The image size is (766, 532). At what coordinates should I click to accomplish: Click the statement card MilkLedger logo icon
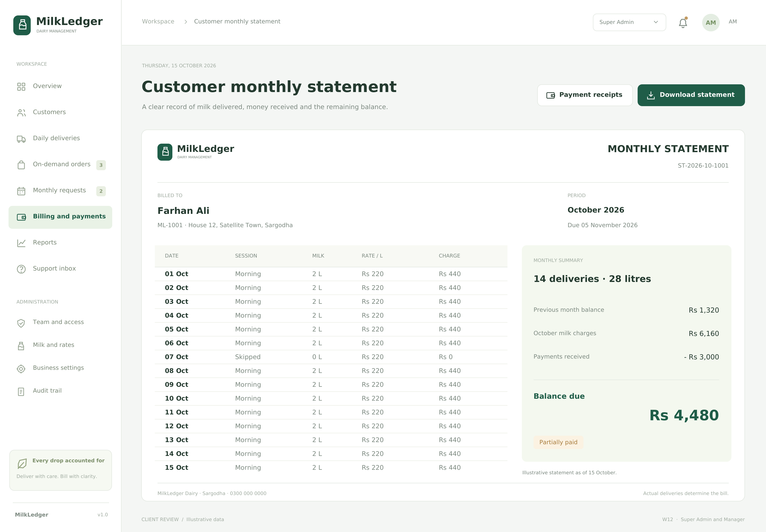coord(165,152)
